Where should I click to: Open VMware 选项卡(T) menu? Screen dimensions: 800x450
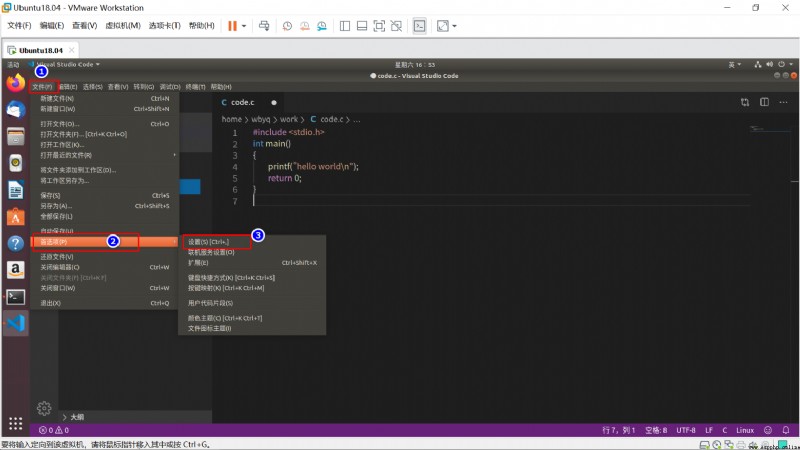(x=164, y=26)
